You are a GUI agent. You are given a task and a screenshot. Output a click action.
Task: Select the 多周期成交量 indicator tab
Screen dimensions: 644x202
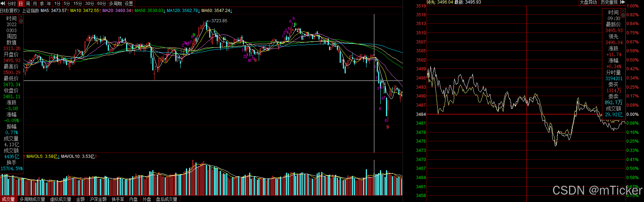[32, 199]
